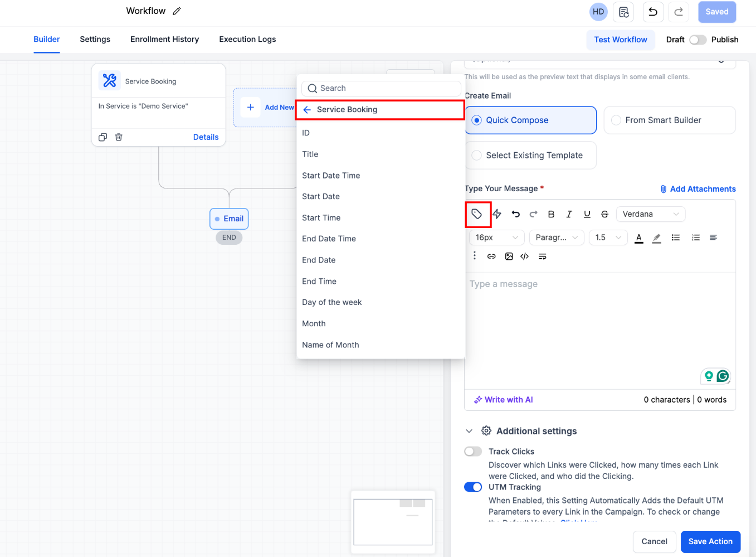
Task: Click the trigger links lightning icon
Action: coord(497,214)
